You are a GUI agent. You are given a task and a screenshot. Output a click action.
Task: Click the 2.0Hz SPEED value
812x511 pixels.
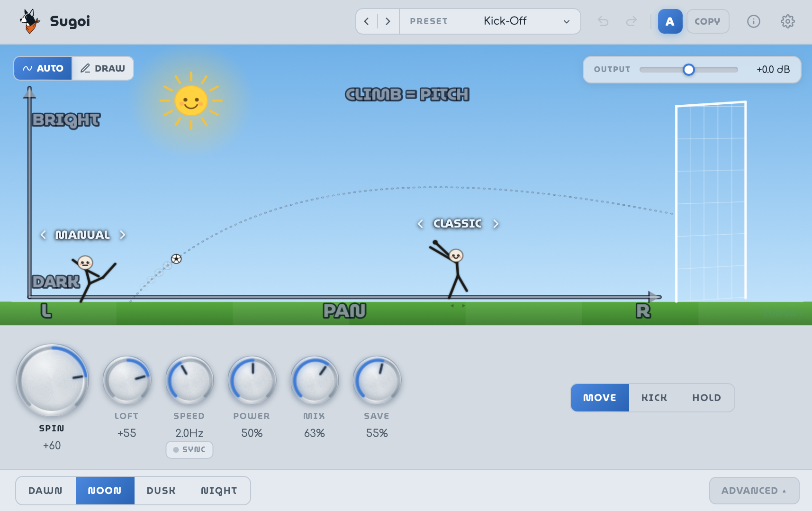click(x=189, y=433)
